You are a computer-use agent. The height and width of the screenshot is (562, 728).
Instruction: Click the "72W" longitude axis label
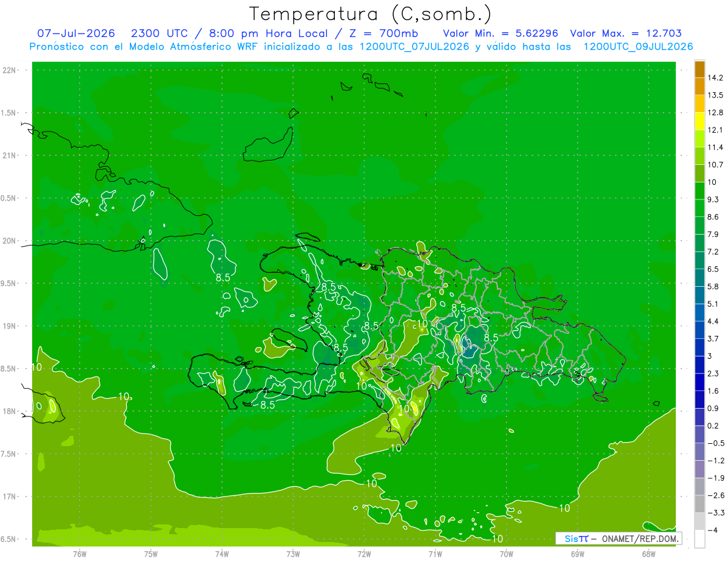pyautogui.click(x=364, y=554)
